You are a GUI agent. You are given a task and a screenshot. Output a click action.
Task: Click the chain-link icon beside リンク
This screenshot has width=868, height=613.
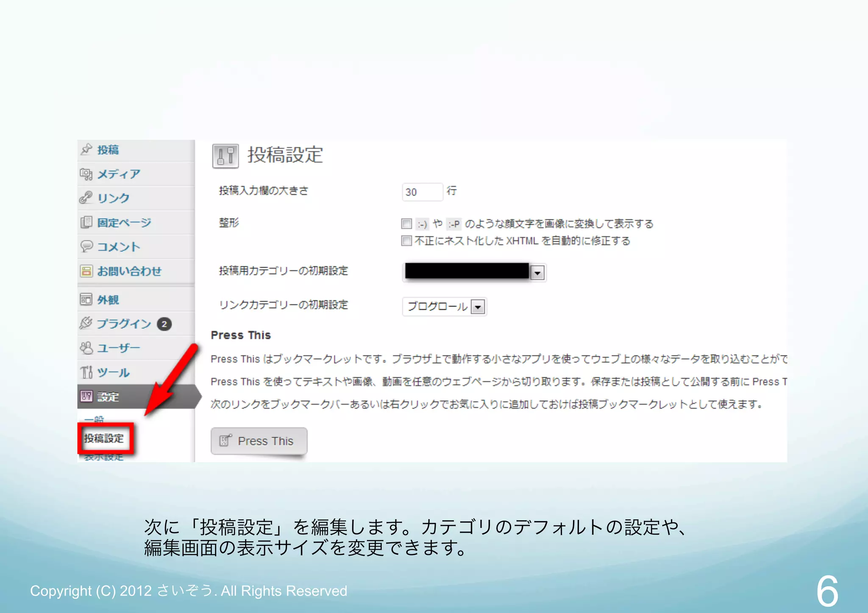(86, 198)
